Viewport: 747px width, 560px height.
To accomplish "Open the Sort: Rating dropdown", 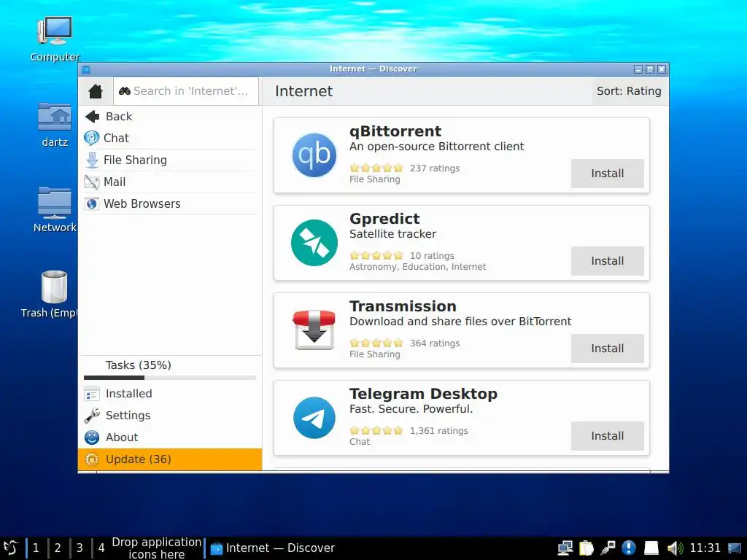I will [629, 91].
